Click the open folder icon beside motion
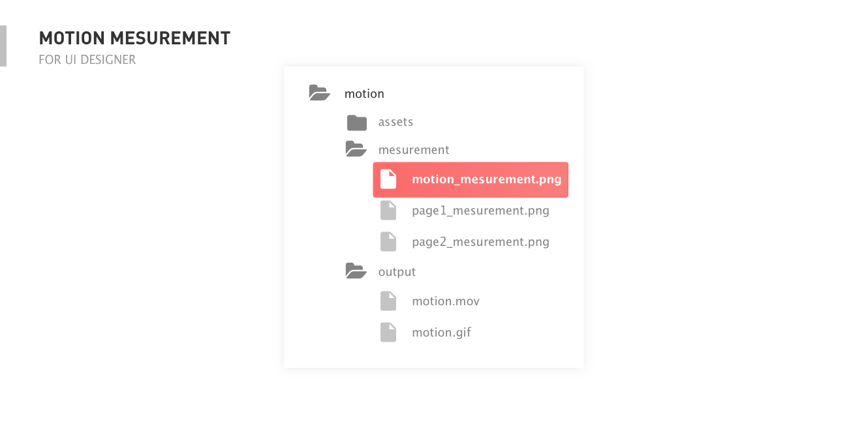 tap(319, 93)
